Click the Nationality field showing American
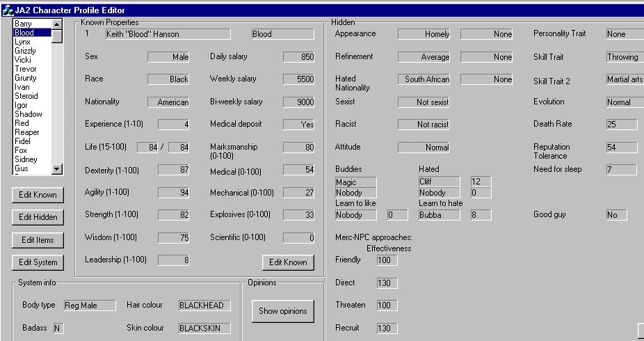Screen dimensions: 644x341 tap(168, 102)
